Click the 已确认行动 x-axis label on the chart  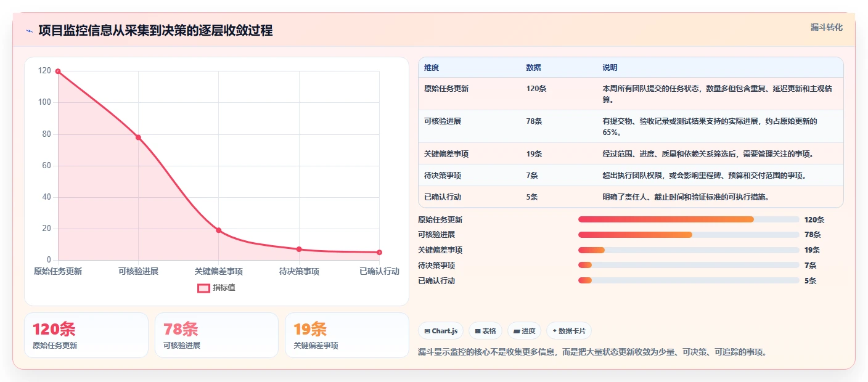pos(380,272)
